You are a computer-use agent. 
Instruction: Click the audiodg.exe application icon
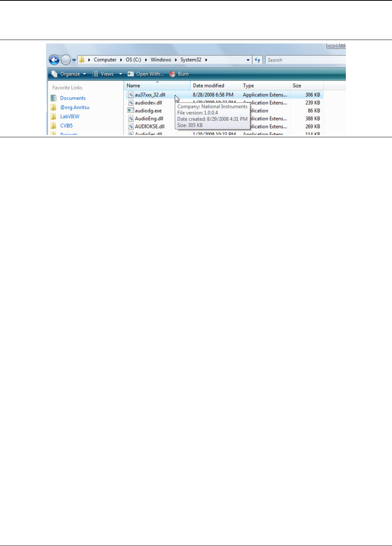pyautogui.click(x=131, y=110)
